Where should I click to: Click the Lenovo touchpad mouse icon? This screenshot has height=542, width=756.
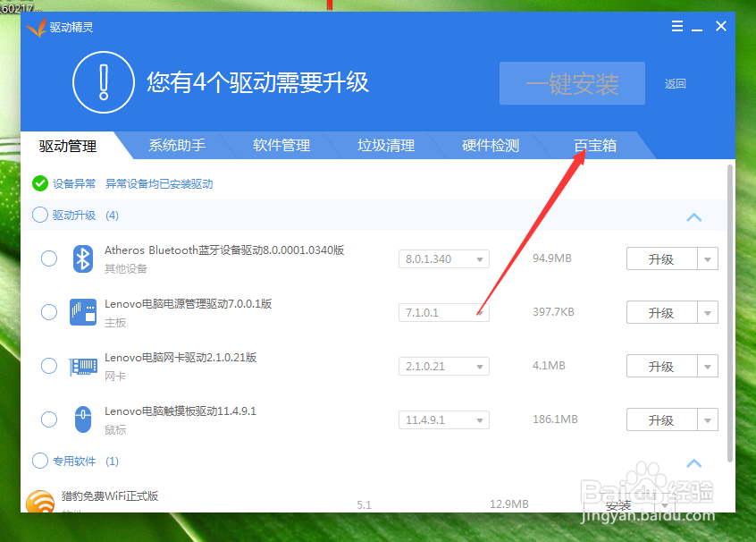(83, 419)
